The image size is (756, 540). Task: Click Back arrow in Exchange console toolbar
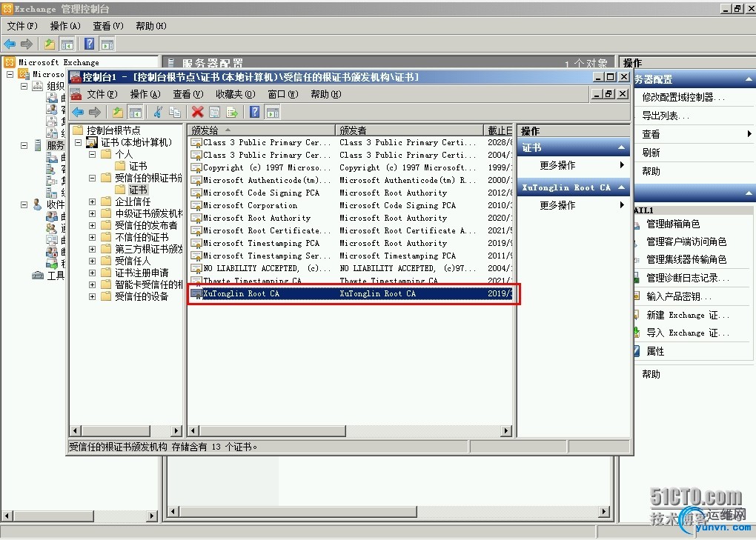click(x=10, y=44)
